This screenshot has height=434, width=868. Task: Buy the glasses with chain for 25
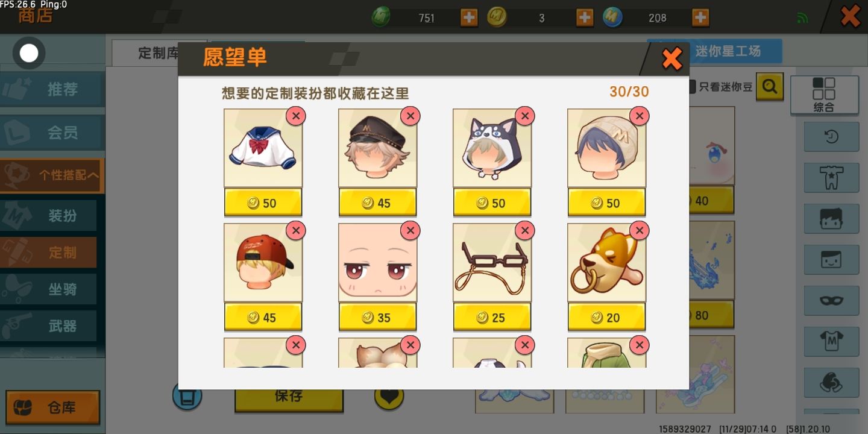point(492,318)
